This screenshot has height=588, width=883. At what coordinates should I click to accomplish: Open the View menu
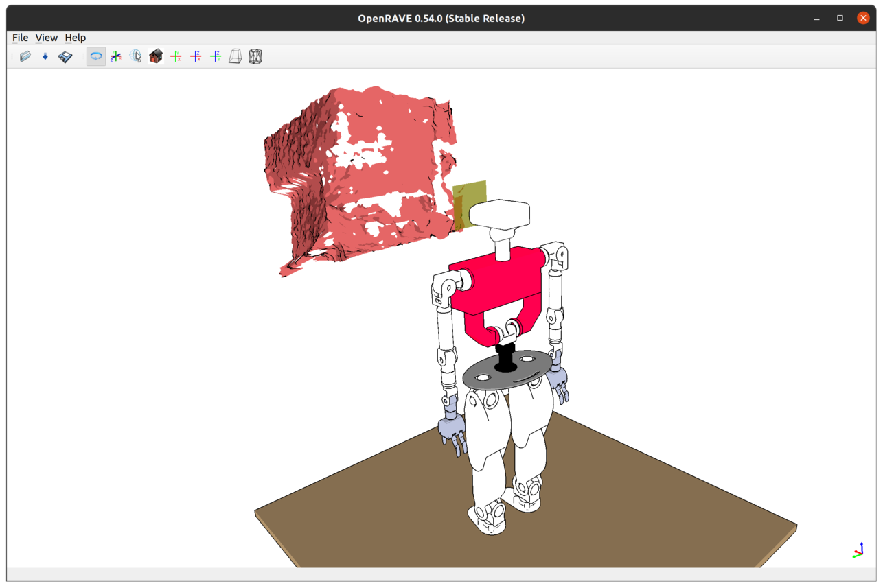(47, 38)
